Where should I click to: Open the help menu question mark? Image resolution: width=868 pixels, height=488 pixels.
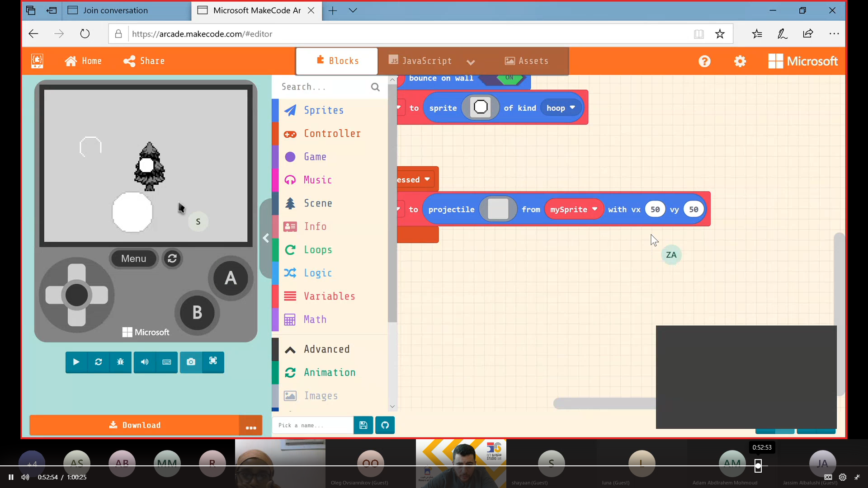[x=704, y=61]
